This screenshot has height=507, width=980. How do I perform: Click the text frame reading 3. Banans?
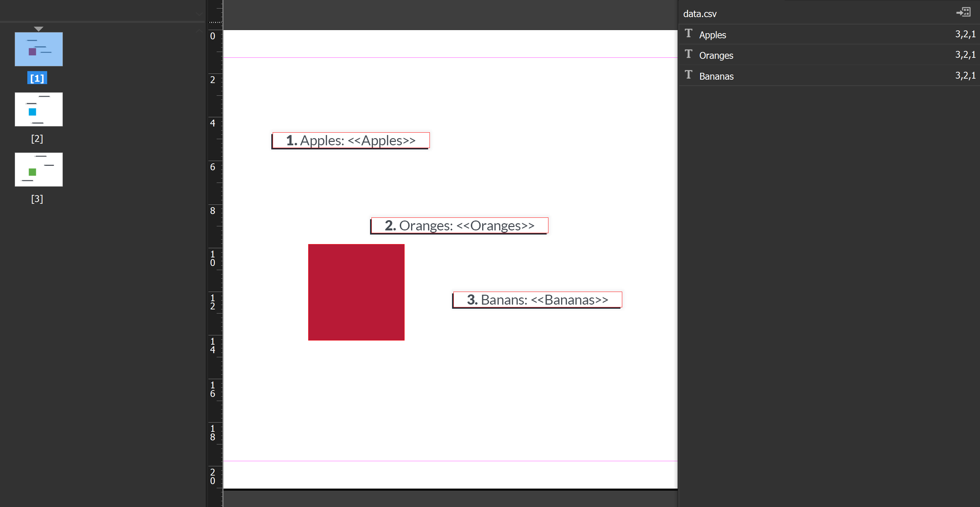click(x=537, y=299)
